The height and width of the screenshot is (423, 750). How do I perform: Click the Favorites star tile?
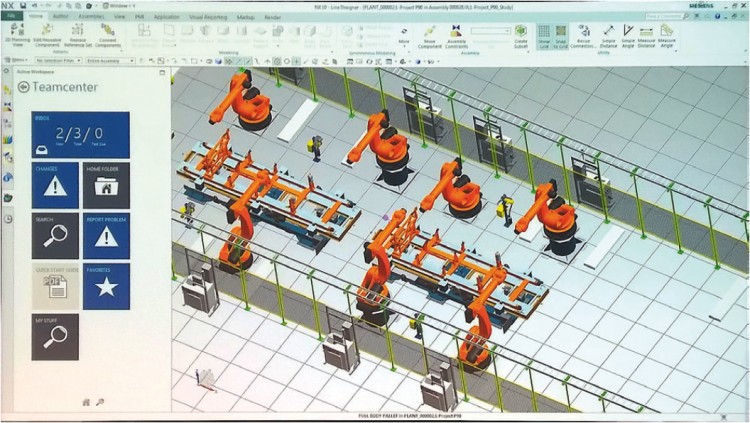[x=106, y=287]
